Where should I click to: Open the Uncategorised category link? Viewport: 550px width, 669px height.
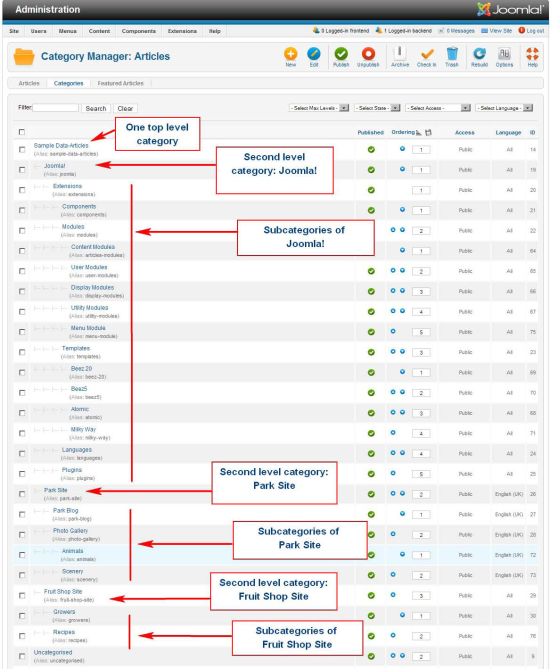pos(53,652)
